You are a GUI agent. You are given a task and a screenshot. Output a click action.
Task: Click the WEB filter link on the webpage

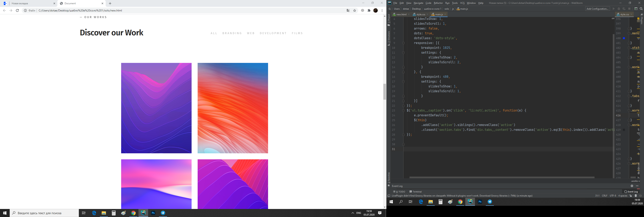(251, 33)
